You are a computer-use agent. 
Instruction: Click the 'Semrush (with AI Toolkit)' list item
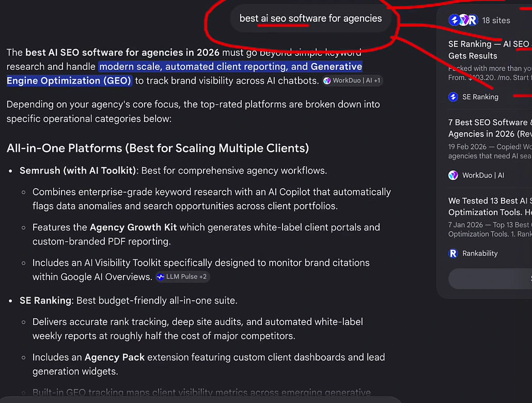pos(173,170)
